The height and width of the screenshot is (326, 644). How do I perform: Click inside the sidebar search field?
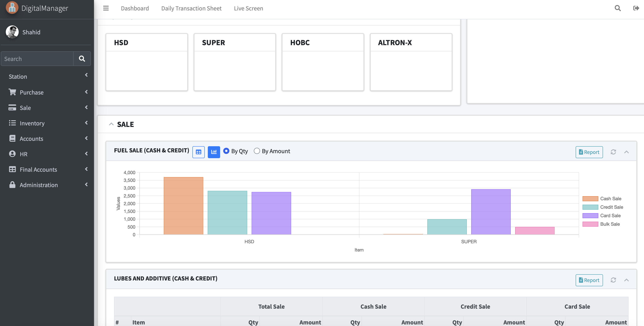click(x=37, y=59)
